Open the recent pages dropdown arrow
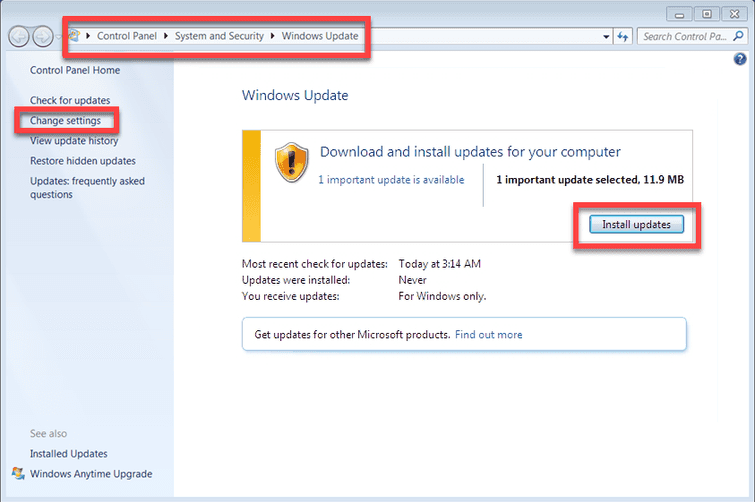Screen dimensions: 755x502 tap(58, 37)
